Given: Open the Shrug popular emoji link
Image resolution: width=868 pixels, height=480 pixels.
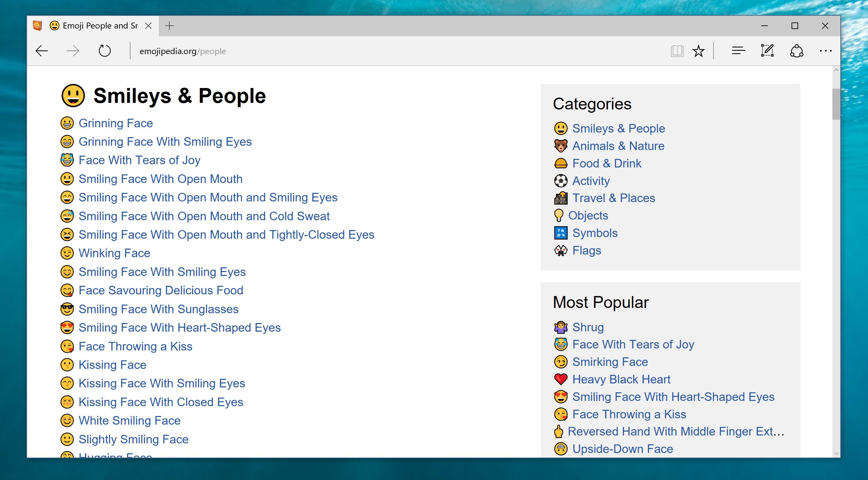Looking at the screenshot, I should click(588, 327).
